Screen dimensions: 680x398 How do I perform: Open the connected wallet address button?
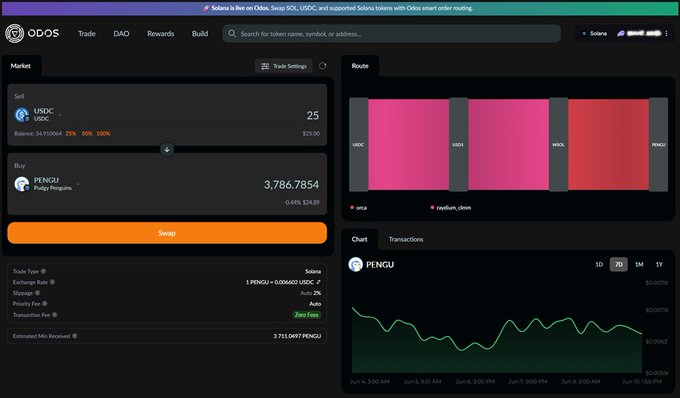click(x=639, y=33)
